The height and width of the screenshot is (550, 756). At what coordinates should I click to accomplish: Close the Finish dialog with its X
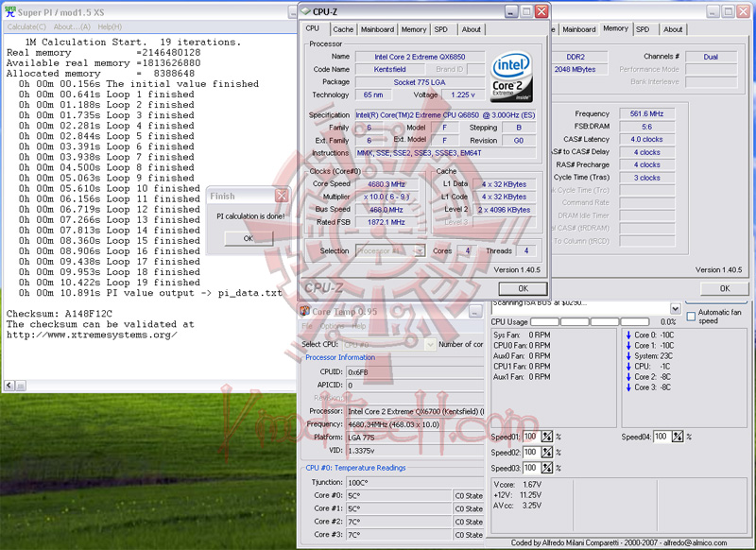[x=282, y=196]
